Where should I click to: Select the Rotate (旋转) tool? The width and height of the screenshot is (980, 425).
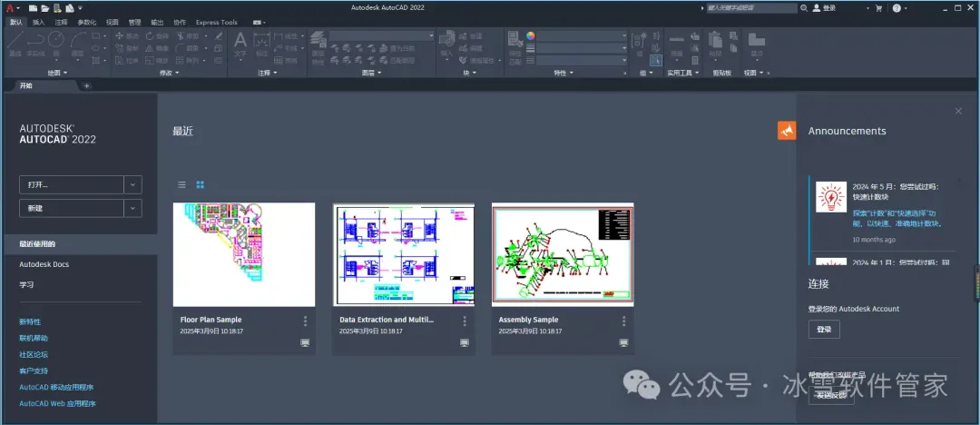pyautogui.click(x=157, y=36)
